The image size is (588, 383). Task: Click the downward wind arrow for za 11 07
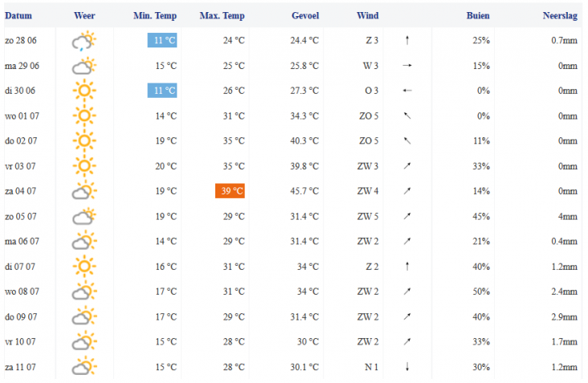(407, 367)
